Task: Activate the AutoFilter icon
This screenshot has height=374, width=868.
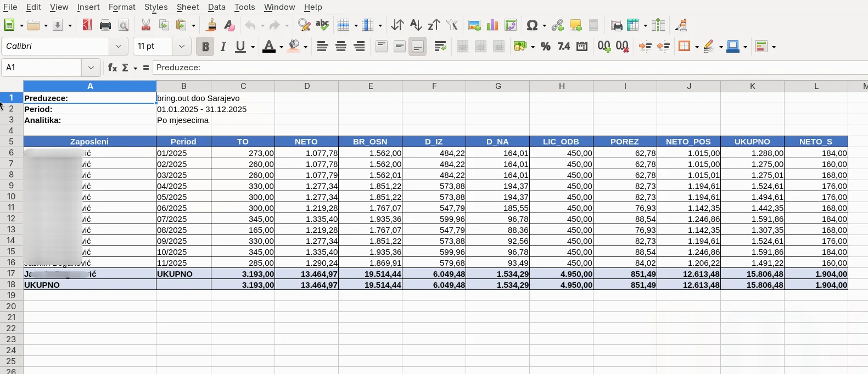Action: coord(452,25)
